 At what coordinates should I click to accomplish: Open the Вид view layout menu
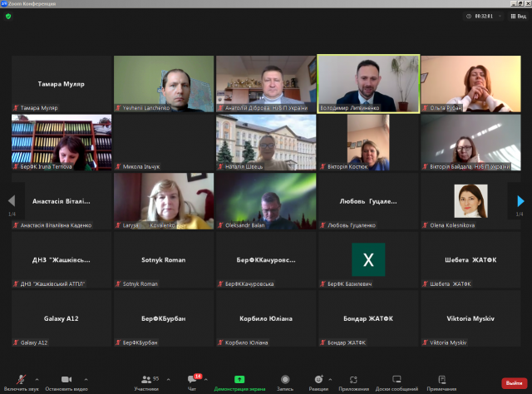pyautogui.click(x=519, y=16)
